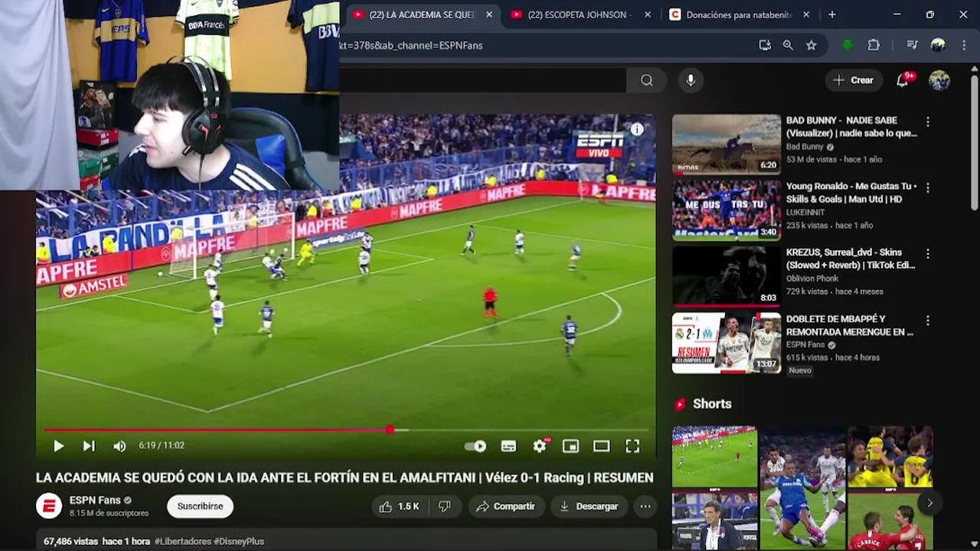
Task: Click the YouTube search magnifier button
Action: pos(647,80)
